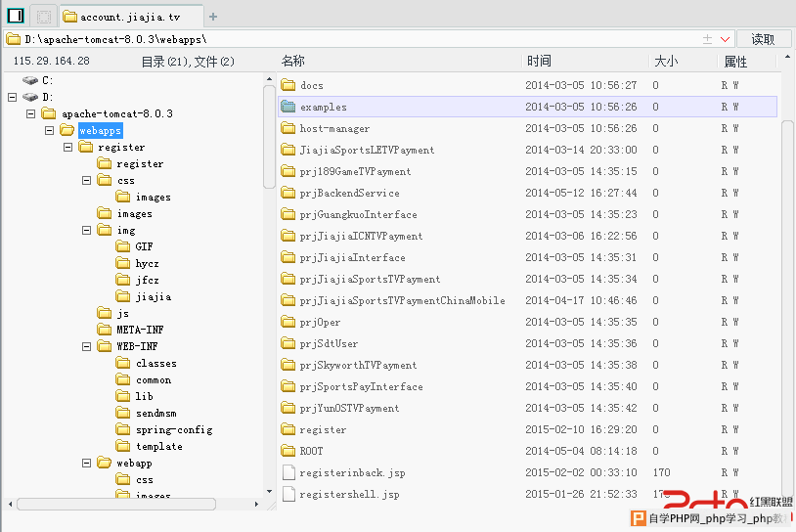The image size is (796, 532).
Task: Select the prjBackendService folder icon
Action: click(x=288, y=193)
